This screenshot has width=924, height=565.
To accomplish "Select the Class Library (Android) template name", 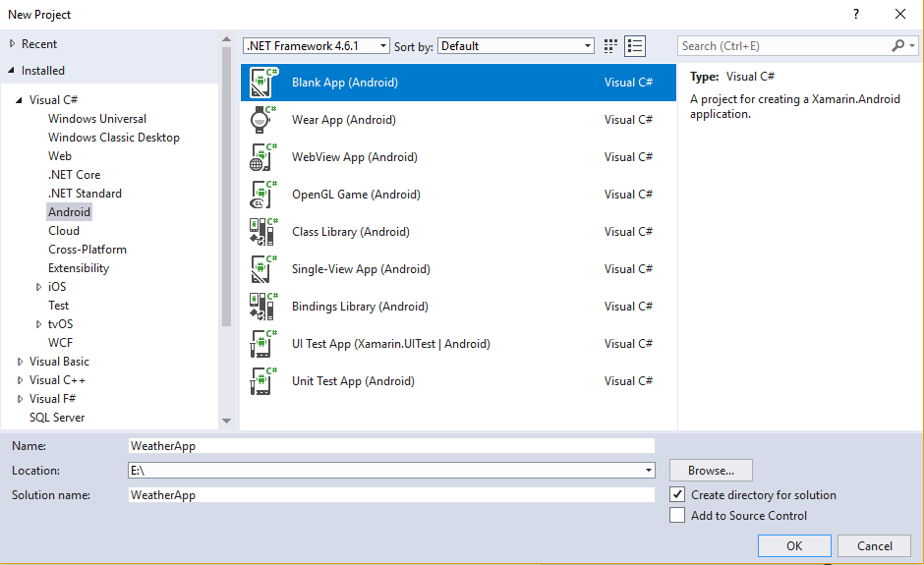I will [x=351, y=232].
